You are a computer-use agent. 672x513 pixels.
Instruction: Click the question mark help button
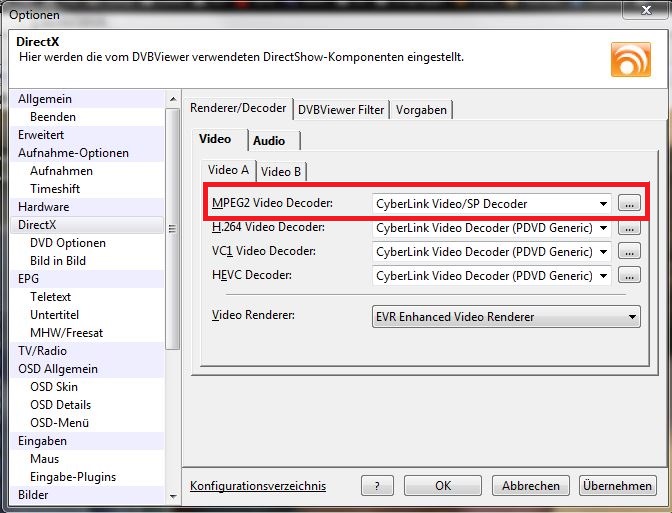tap(376, 486)
